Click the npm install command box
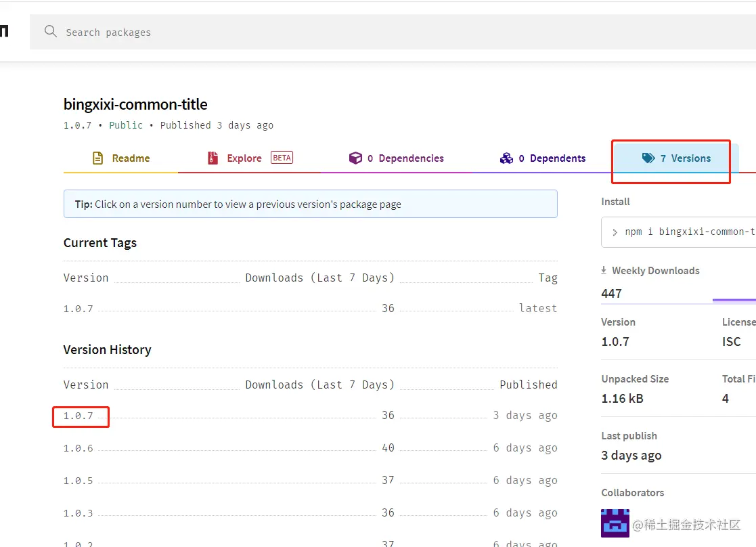 [678, 232]
